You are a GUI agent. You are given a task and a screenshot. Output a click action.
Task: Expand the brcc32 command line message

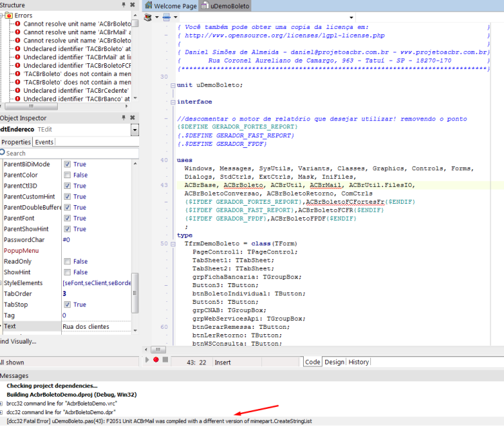coord(1,403)
